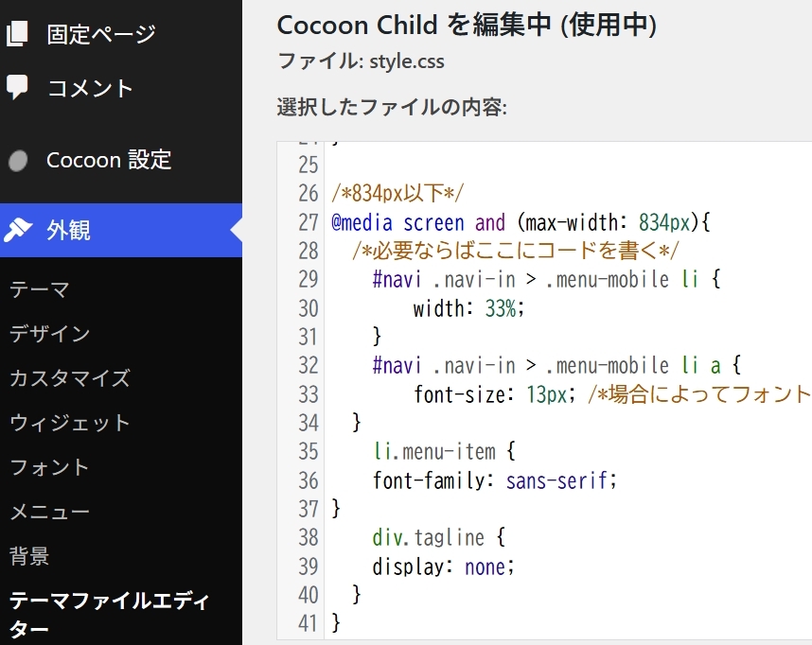
Task: Click line number 41 in gutter
Action: click(x=309, y=624)
